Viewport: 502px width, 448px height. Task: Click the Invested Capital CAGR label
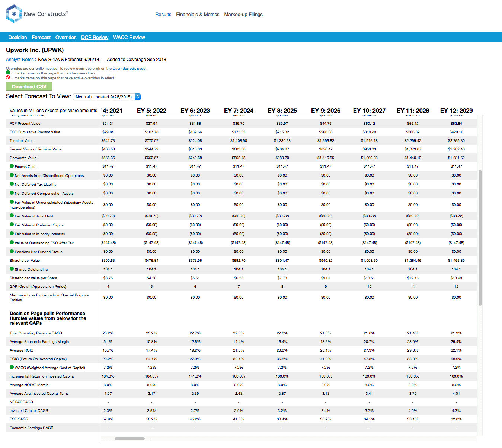coord(29,411)
